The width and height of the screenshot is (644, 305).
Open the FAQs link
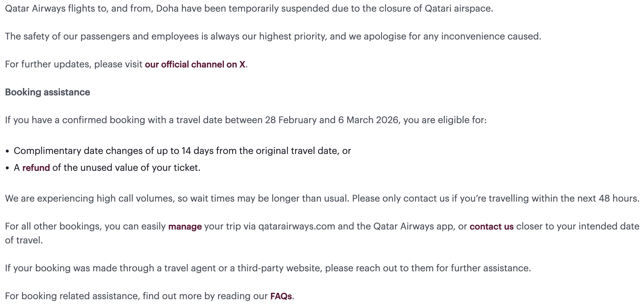click(281, 296)
